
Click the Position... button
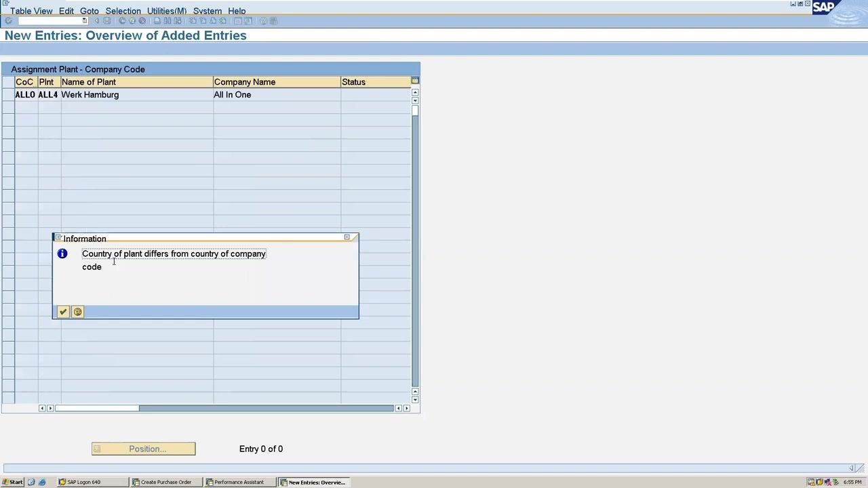[144, 449]
